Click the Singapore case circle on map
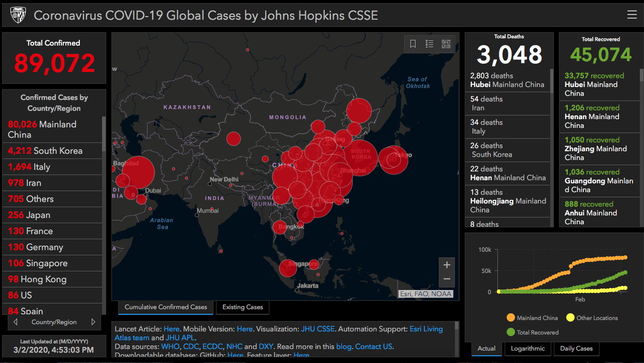 click(288, 268)
